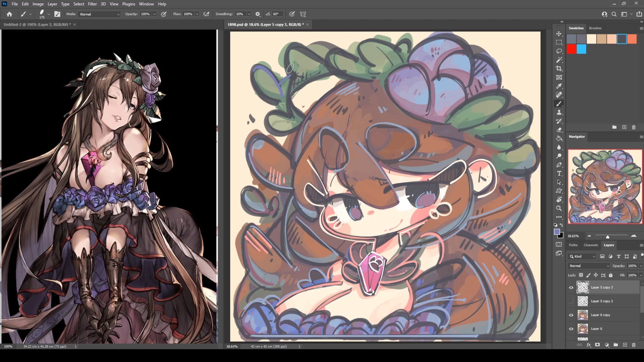The width and height of the screenshot is (644, 362).
Task: Hide the Layer 6 copy layer
Action: point(571,315)
